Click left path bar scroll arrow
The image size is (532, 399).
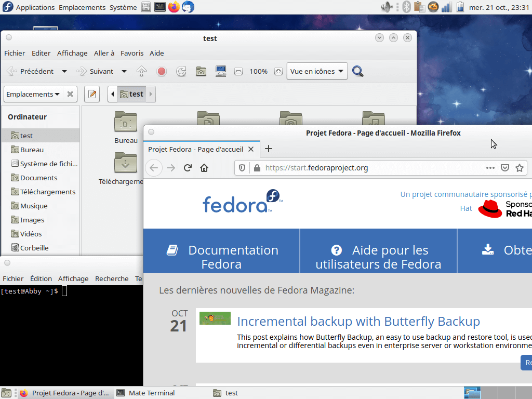[113, 94]
